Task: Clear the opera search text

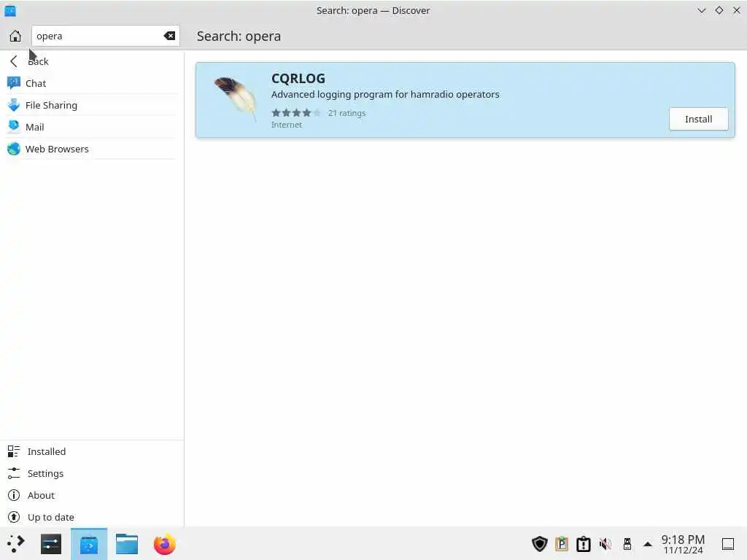Action: click(x=169, y=36)
